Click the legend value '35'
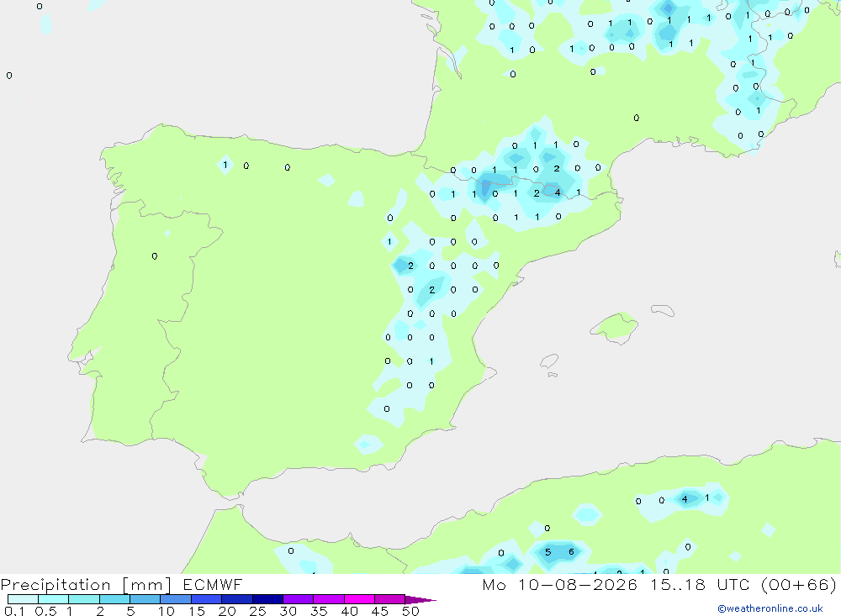 click(x=319, y=611)
